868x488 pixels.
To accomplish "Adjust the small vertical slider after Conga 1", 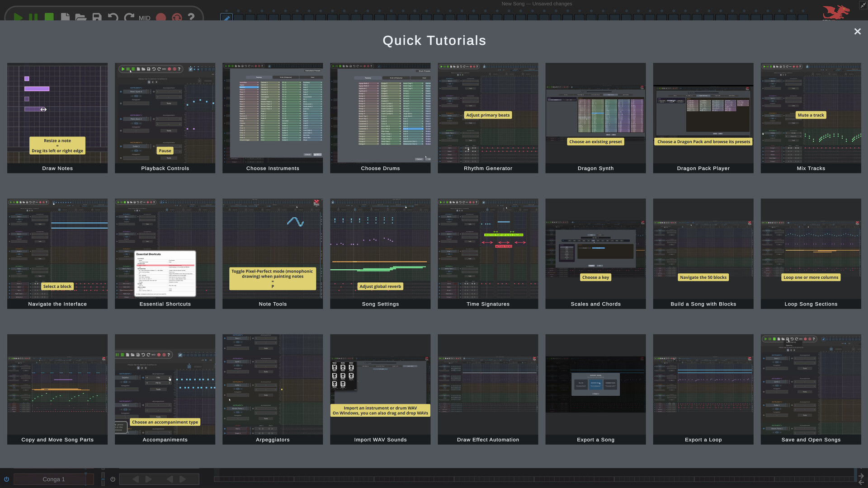I will pos(103,479).
